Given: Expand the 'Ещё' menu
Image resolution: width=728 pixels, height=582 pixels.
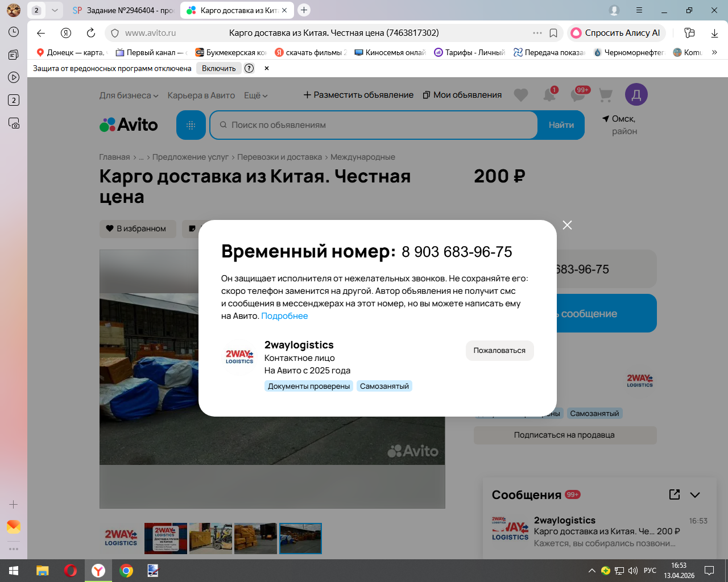Looking at the screenshot, I should click(x=255, y=95).
